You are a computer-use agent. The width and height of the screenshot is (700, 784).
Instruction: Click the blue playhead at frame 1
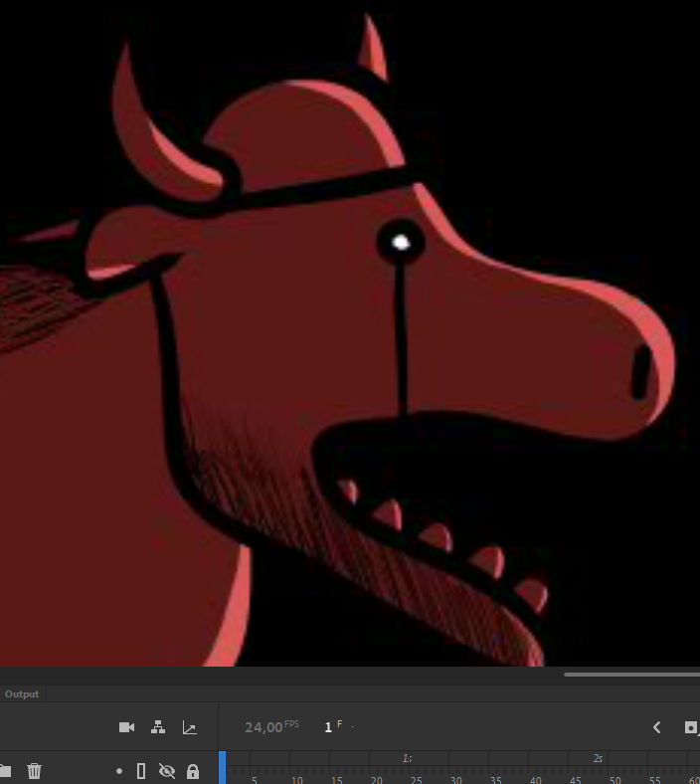[223, 767]
